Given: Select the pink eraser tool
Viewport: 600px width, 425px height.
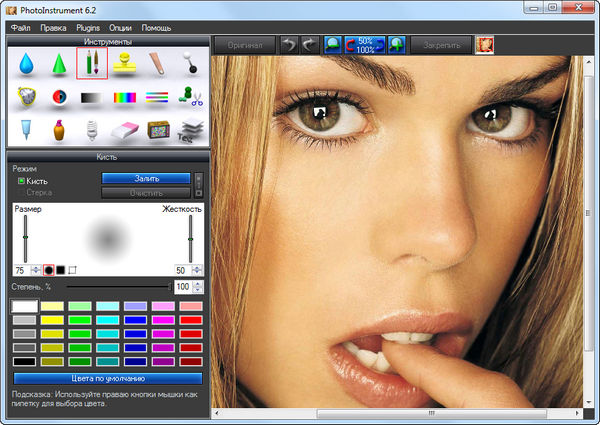Looking at the screenshot, I should tap(124, 130).
